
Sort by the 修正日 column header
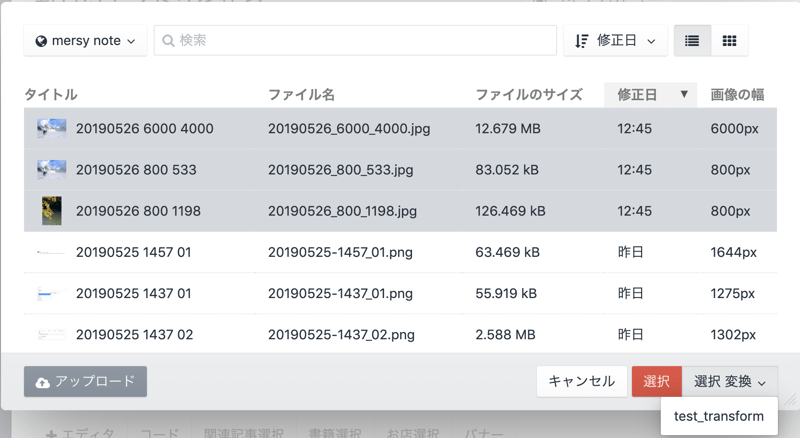click(x=650, y=95)
